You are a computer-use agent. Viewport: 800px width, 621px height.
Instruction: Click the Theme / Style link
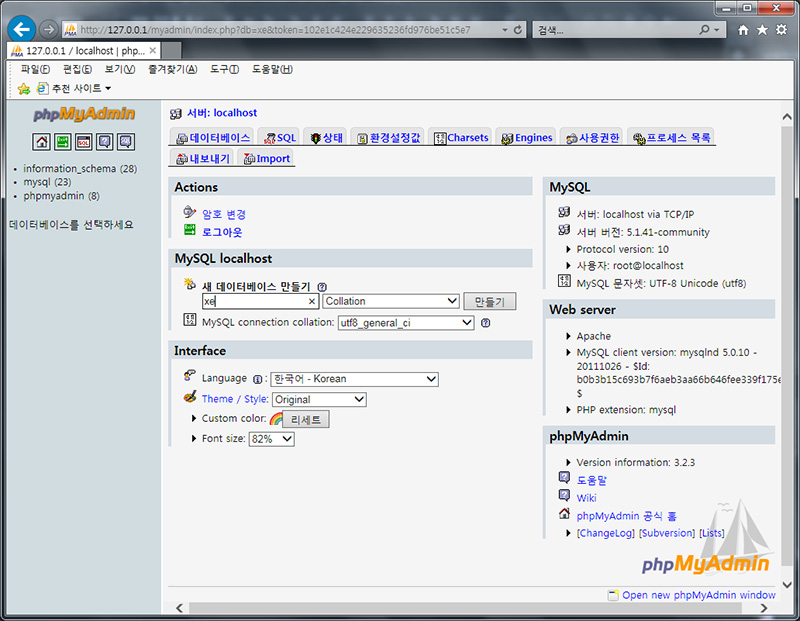pyautogui.click(x=235, y=399)
